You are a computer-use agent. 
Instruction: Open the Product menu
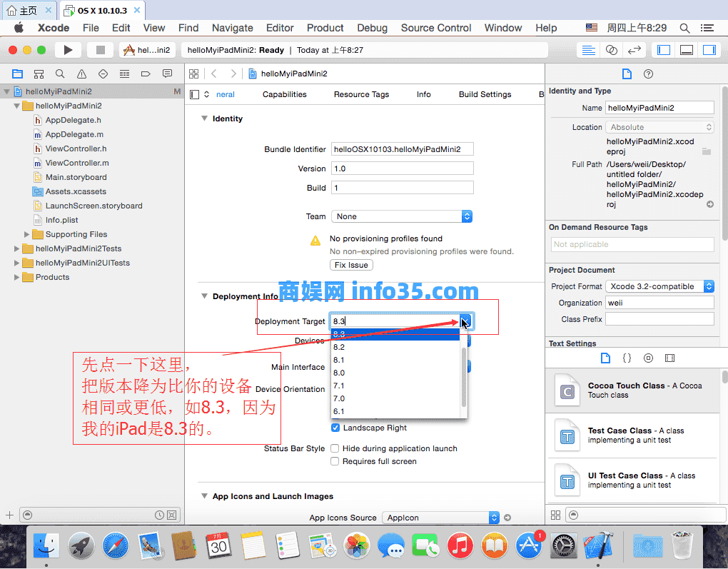click(325, 28)
